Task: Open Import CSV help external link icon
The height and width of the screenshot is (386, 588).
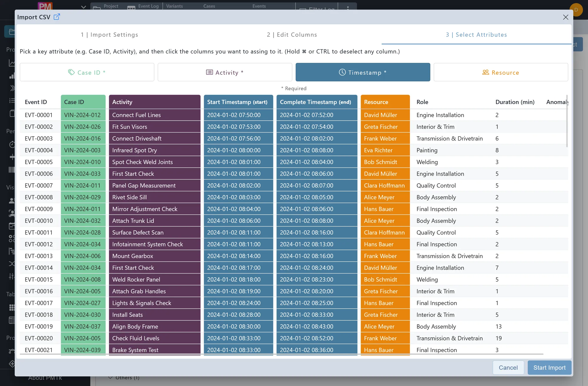Action: tap(57, 17)
